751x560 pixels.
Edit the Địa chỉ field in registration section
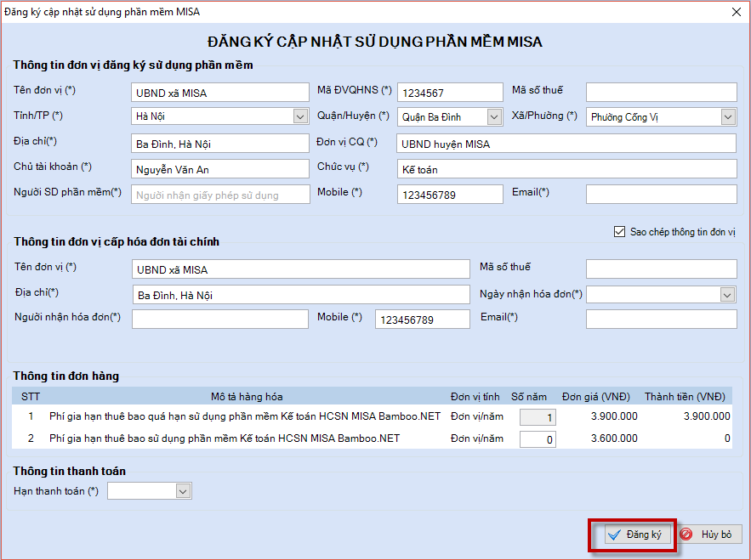point(219,143)
